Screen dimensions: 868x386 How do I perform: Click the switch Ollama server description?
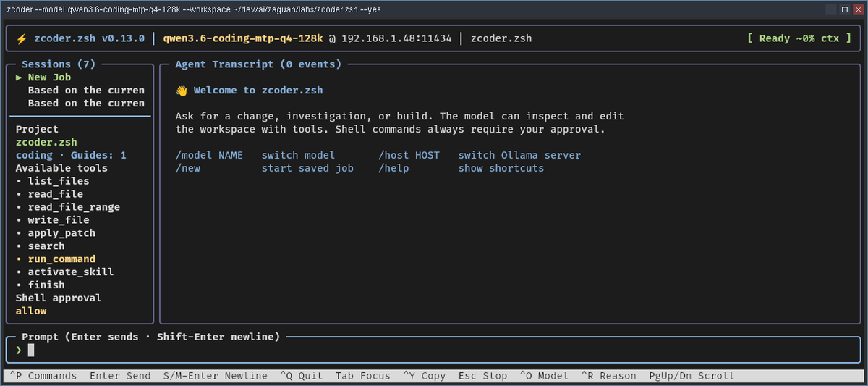coord(519,155)
